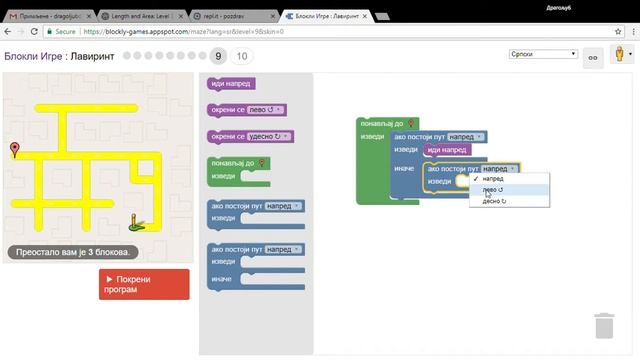Pick the окрени се лево toolbox block
The image size is (640, 360).
[x=247, y=110]
